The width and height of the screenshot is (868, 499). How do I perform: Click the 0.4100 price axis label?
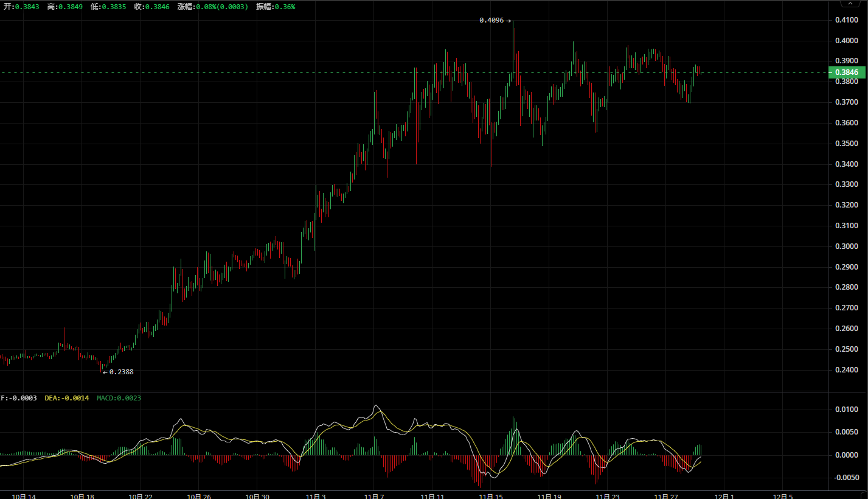(846, 20)
